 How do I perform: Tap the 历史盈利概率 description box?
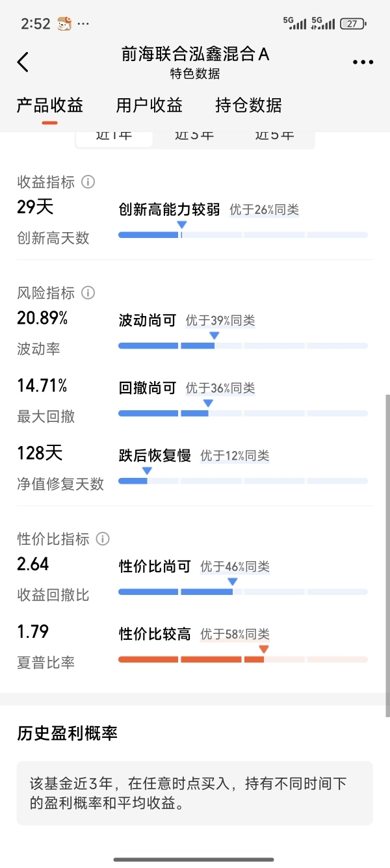tap(195, 793)
